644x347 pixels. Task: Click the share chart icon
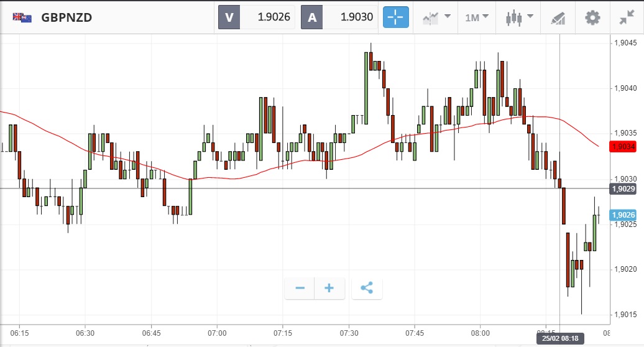click(367, 288)
